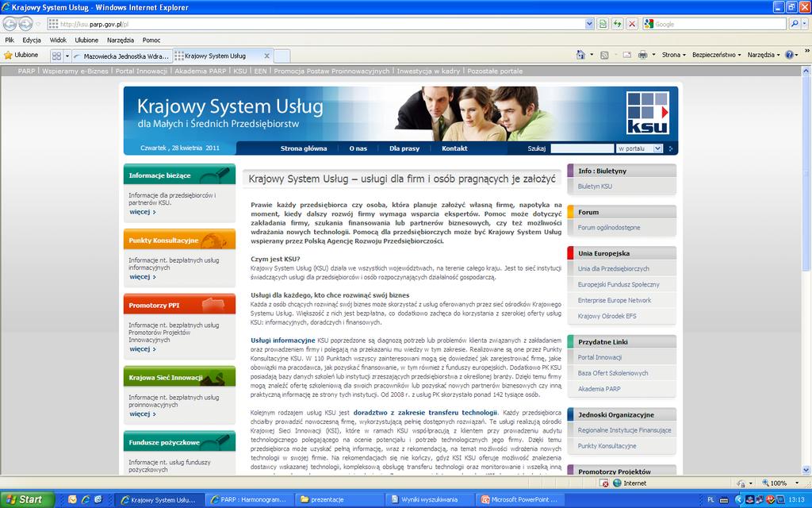Open Quick Tabs grid icon
812x508 pixels.
pyautogui.click(x=56, y=56)
